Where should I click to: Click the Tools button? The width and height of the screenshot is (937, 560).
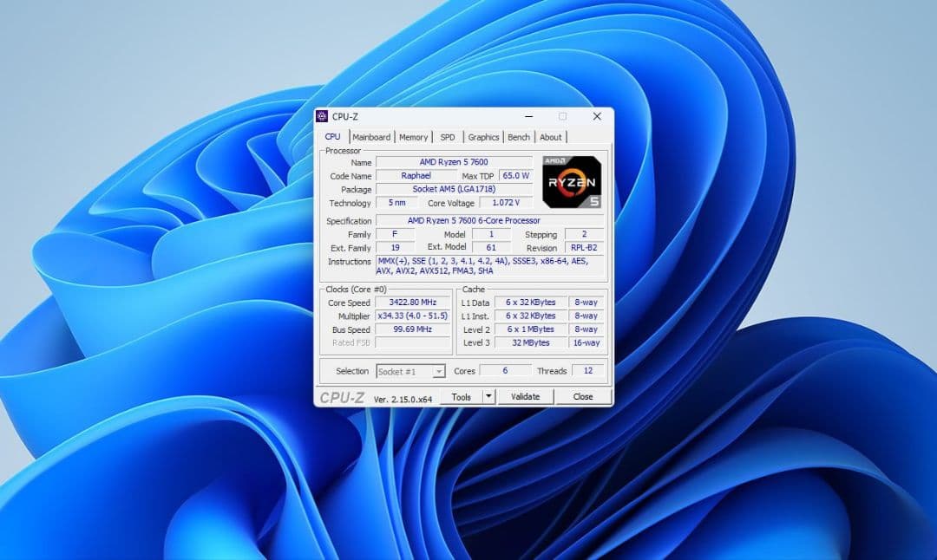tap(462, 396)
